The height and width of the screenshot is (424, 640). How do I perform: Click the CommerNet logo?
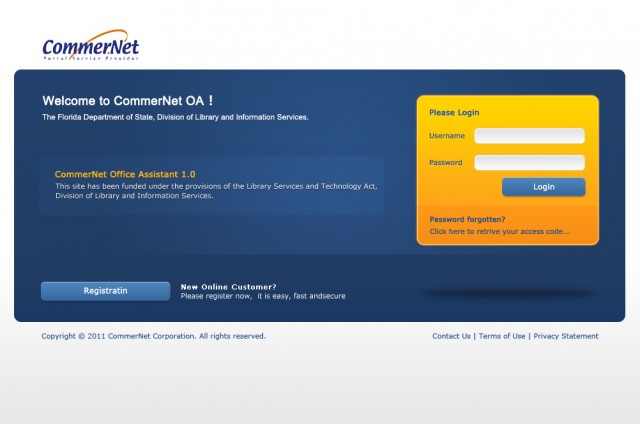(x=91, y=45)
